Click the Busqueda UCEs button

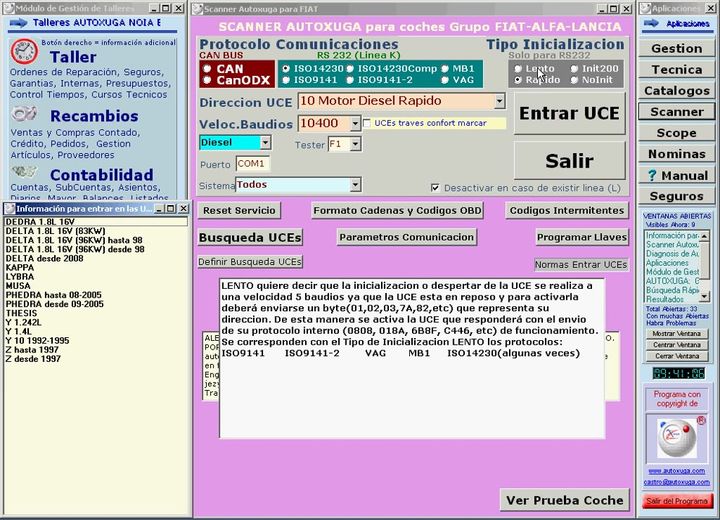click(x=250, y=237)
